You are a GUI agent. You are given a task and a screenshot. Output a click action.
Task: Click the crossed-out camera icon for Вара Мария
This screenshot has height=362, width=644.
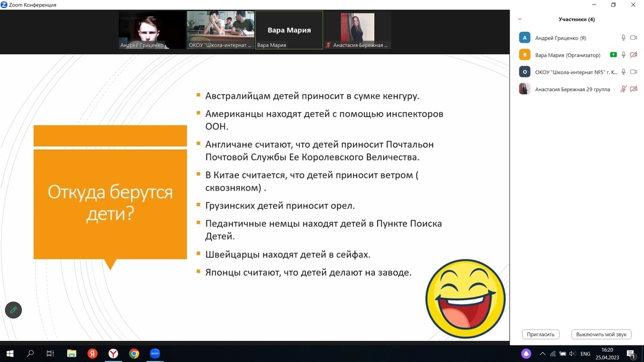633,55
